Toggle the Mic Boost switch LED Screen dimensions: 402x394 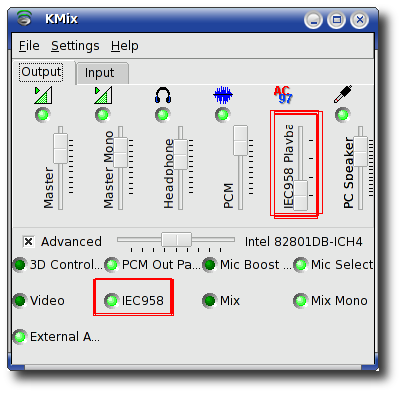pos(209,265)
